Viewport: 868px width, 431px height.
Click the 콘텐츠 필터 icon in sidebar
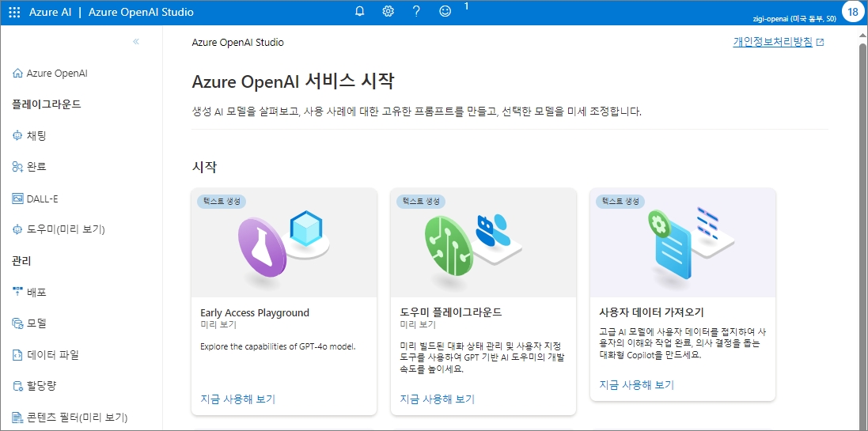pos(17,417)
